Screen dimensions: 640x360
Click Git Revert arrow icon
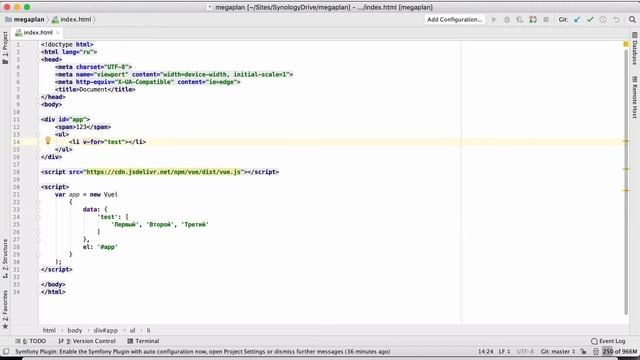coord(616,19)
